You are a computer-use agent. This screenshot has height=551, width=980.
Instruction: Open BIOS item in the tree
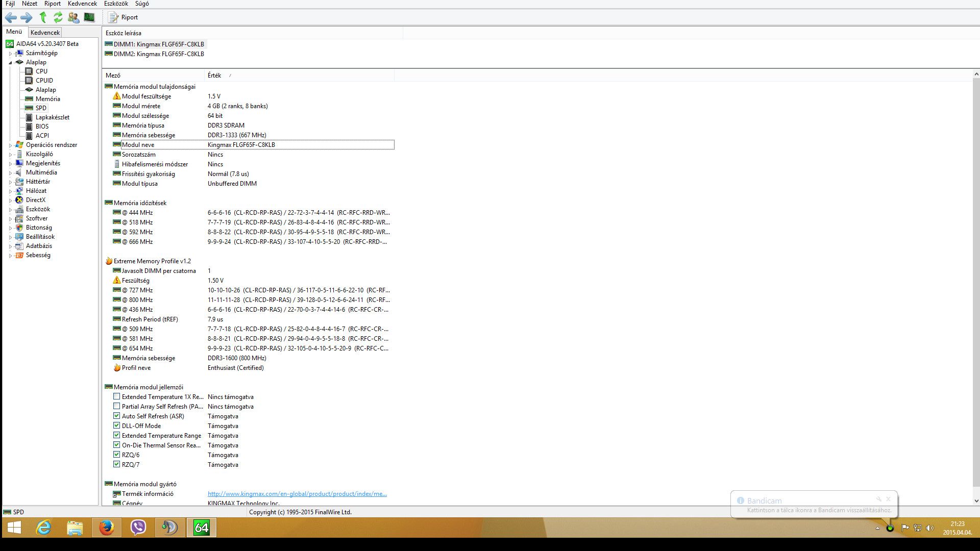42,127
